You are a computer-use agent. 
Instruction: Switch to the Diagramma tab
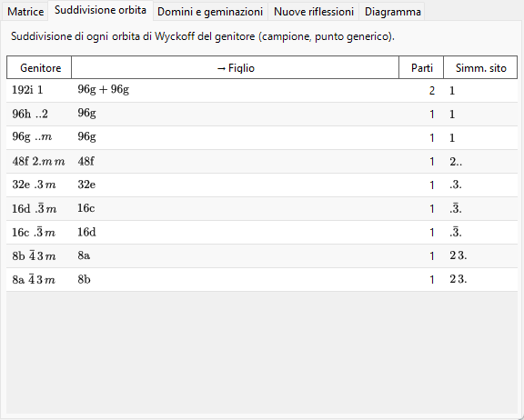coord(392,12)
